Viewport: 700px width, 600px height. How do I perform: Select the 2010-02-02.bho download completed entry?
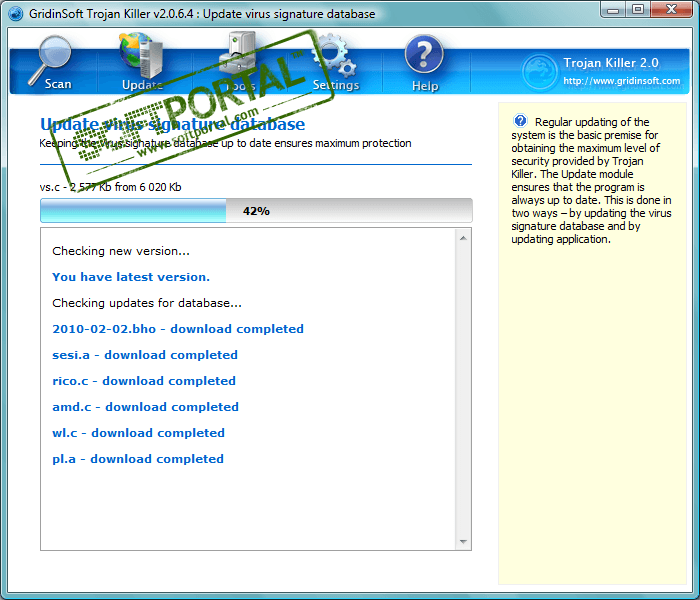point(178,329)
